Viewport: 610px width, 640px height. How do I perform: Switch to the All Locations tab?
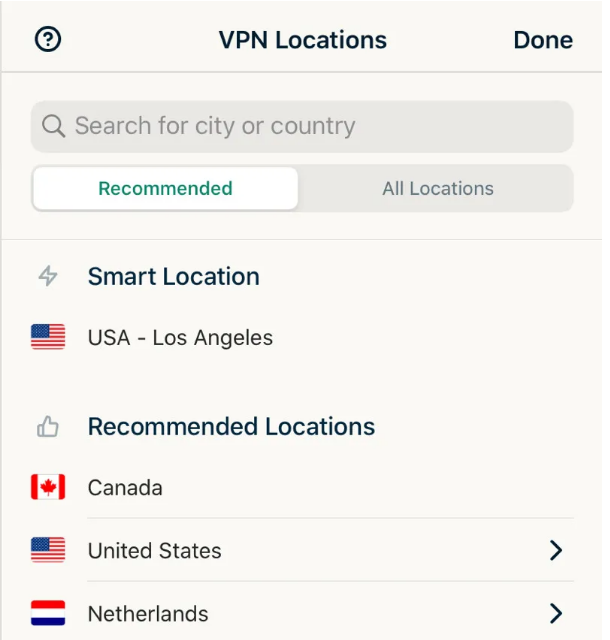pos(437,188)
